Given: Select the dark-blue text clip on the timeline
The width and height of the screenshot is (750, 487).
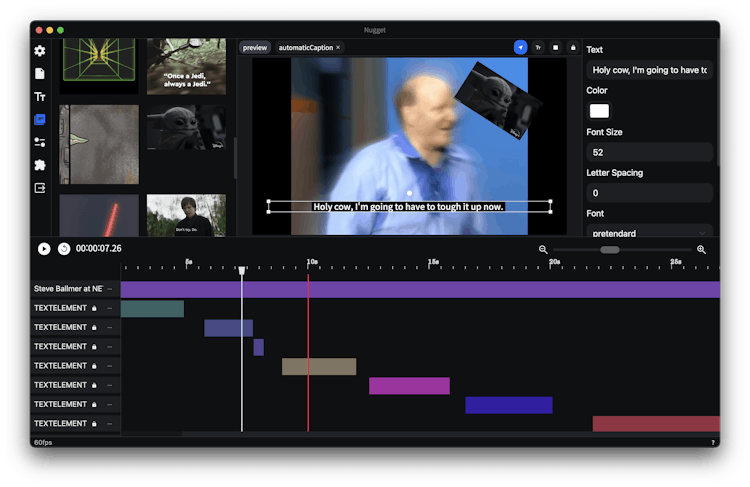Looking at the screenshot, I should [x=508, y=405].
